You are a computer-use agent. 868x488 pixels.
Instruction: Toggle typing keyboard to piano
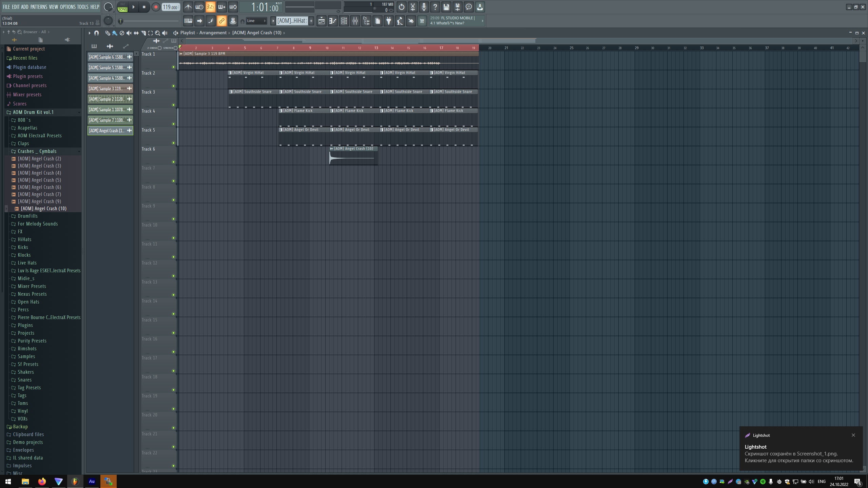click(x=188, y=21)
